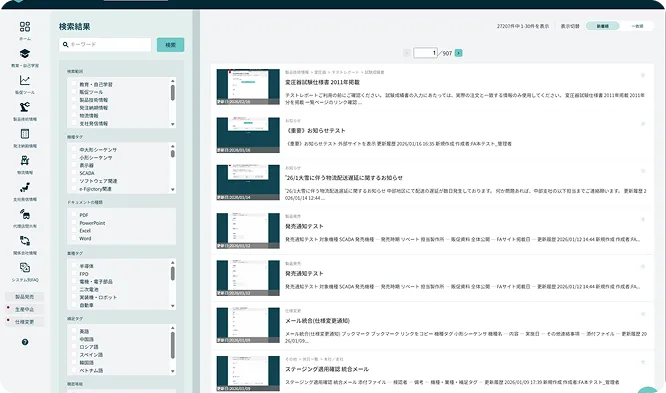Check SCADA in the model tag list
This screenshot has width=666, height=393.
point(74,173)
